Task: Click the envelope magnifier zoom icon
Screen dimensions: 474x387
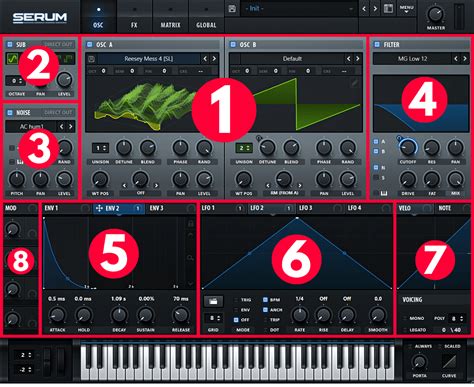Action: click(191, 257)
